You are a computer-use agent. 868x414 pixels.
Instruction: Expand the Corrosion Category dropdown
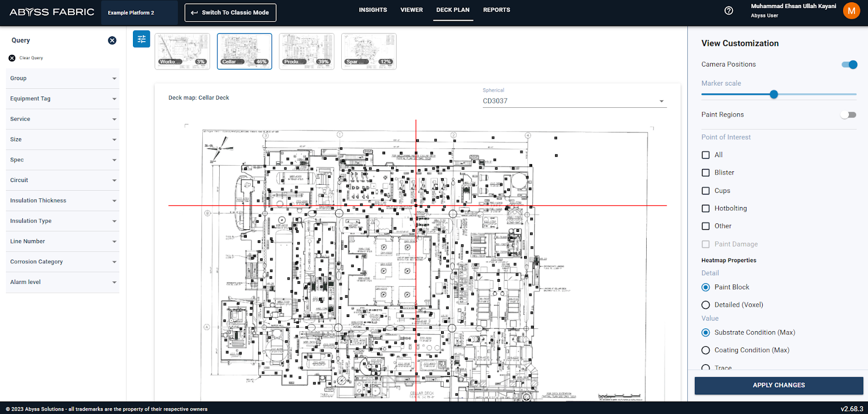tap(62, 262)
